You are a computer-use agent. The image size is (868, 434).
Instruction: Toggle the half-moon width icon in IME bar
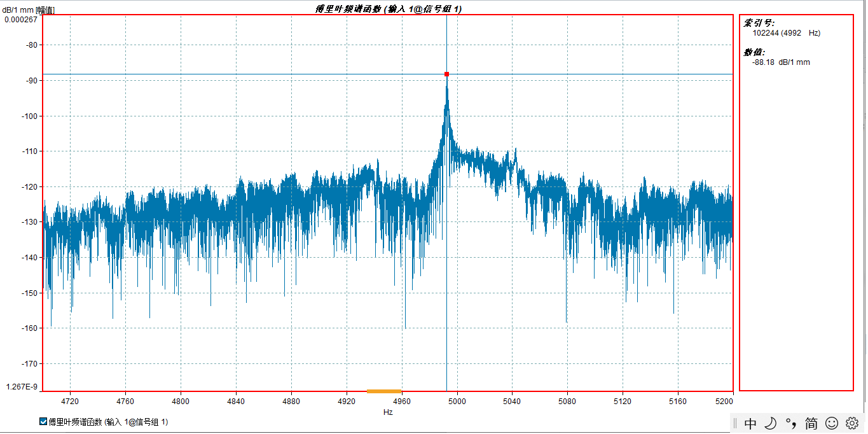tap(770, 423)
